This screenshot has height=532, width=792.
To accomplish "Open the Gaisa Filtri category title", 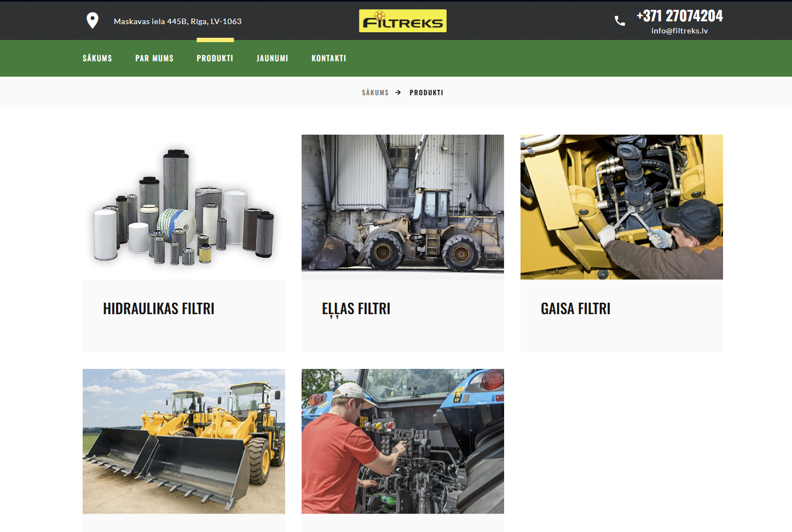I will point(575,309).
